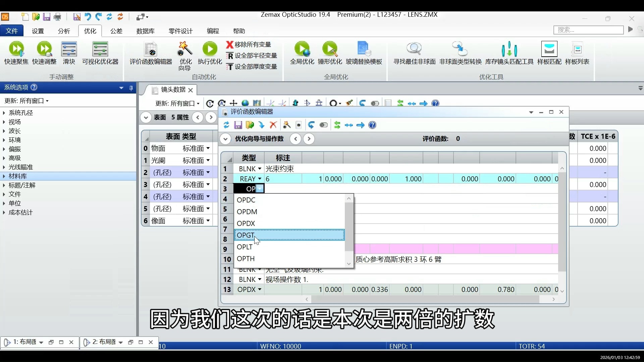This screenshot has height=362, width=644.
Task: Start the 执行优化 function
Action: point(210,52)
